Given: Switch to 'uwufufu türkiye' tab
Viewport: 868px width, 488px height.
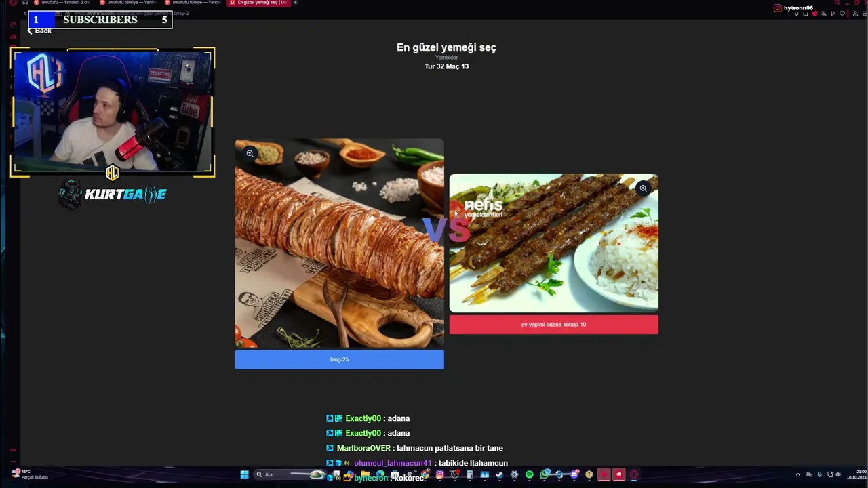Looking at the screenshot, I should click(127, 3).
